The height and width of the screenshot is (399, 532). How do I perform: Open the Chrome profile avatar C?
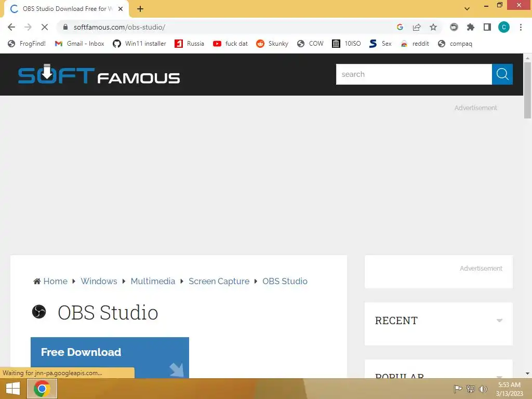[x=504, y=27]
